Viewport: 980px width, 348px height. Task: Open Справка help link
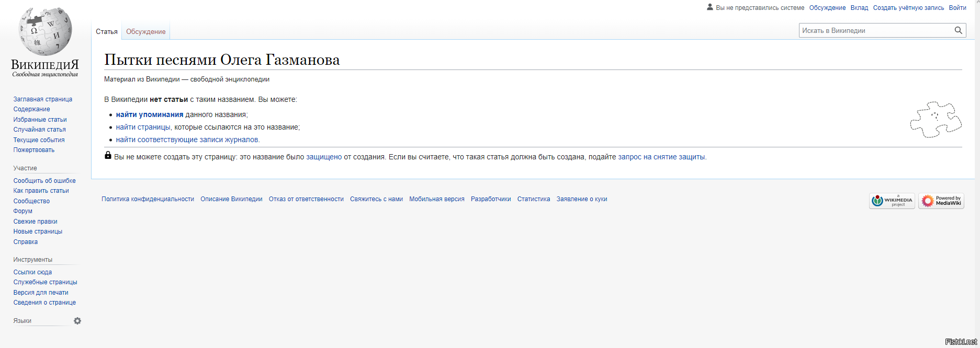coord(26,242)
